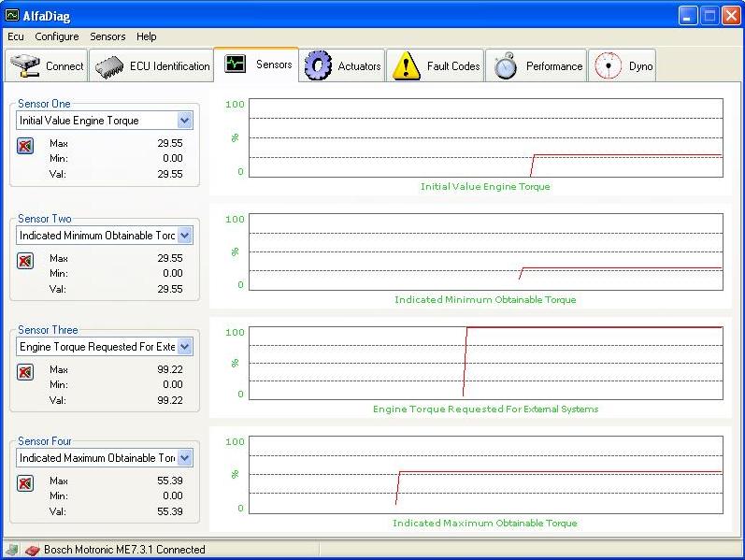The image size is (745, 560).
Task: Click the Connect tab drive icon
Action: (x=24, y=65)
